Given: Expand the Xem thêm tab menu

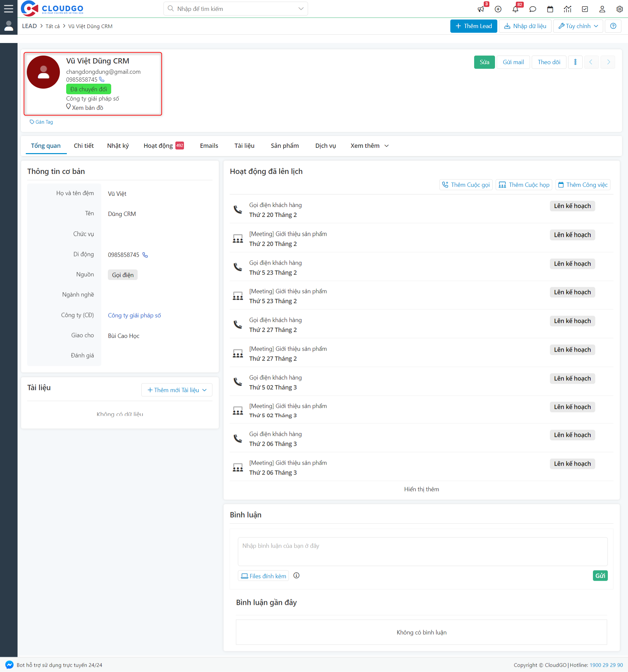Looking at the screenshot, I should (369, 146).
